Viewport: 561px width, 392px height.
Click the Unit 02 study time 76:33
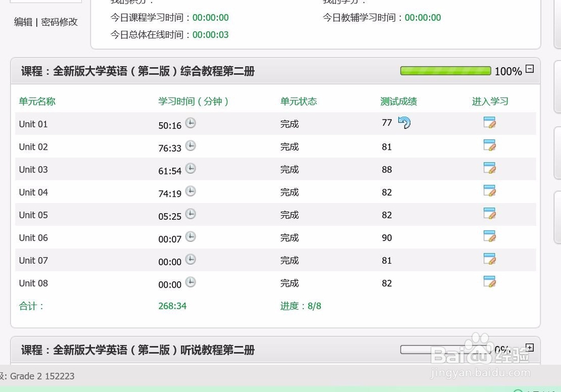coord(170,149)
